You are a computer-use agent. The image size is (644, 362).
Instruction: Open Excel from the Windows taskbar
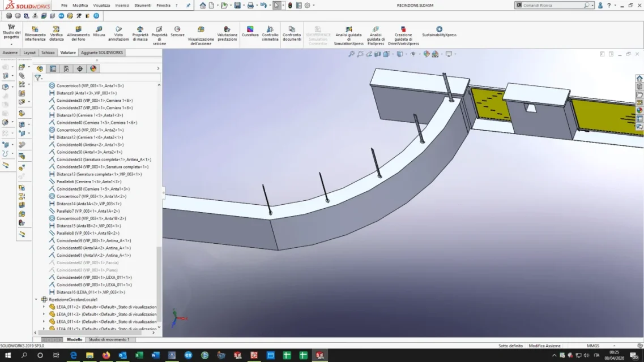point(139,355)
